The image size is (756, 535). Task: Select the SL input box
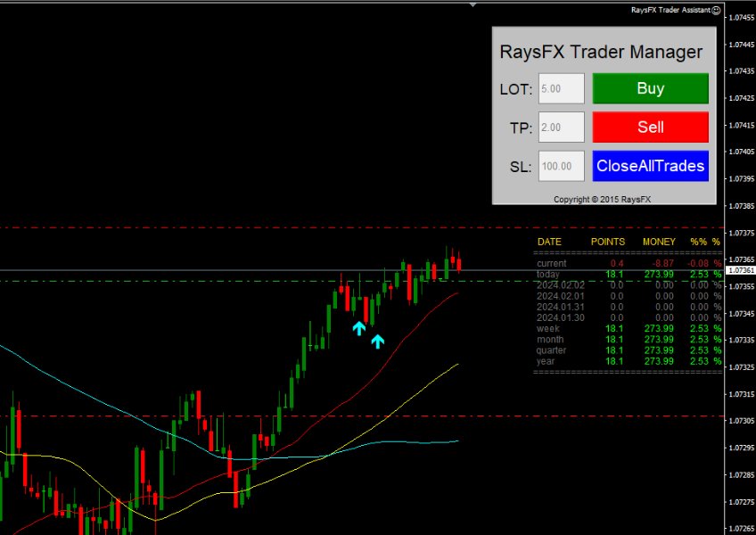(562, 166)
